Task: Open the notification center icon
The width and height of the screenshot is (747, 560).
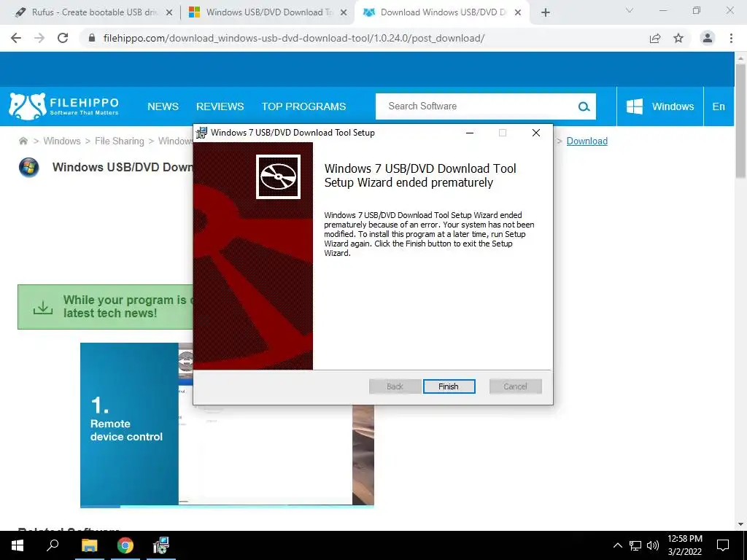Action: (x=723, y=545)
